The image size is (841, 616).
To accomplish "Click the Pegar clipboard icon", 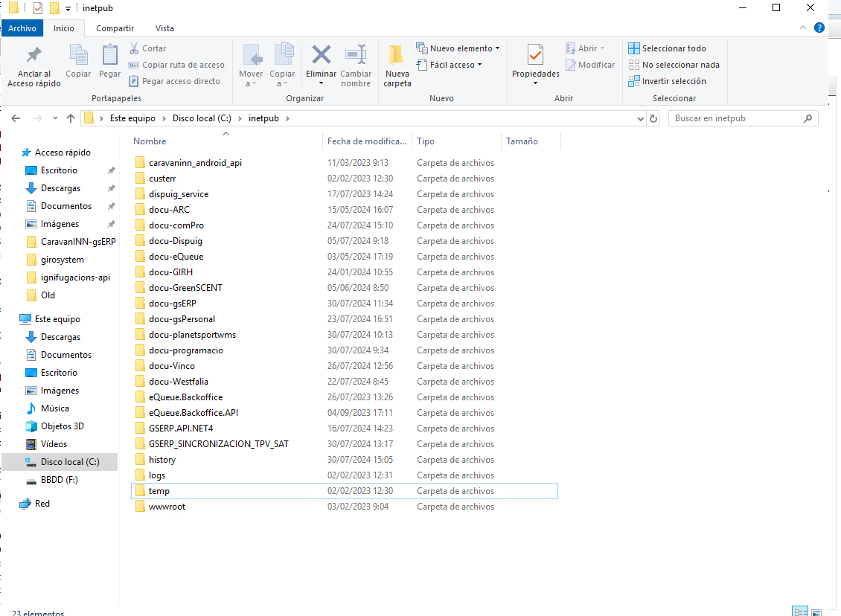I will point(110,56).
